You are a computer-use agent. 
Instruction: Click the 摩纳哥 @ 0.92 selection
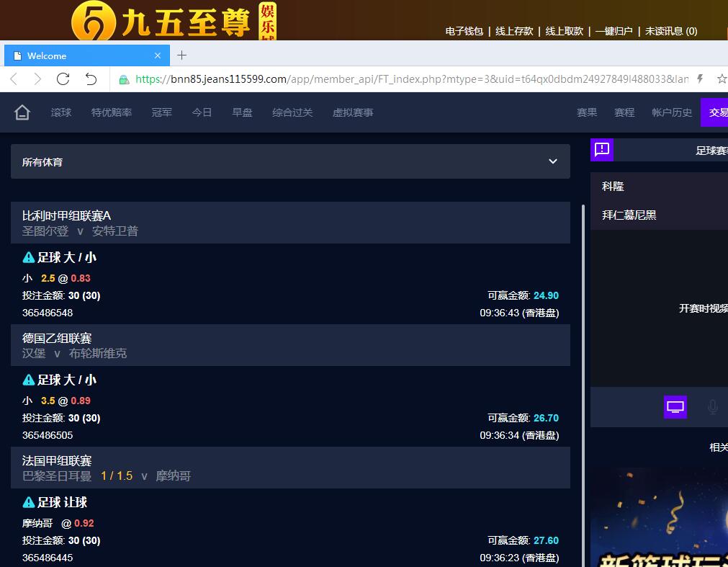58,523
